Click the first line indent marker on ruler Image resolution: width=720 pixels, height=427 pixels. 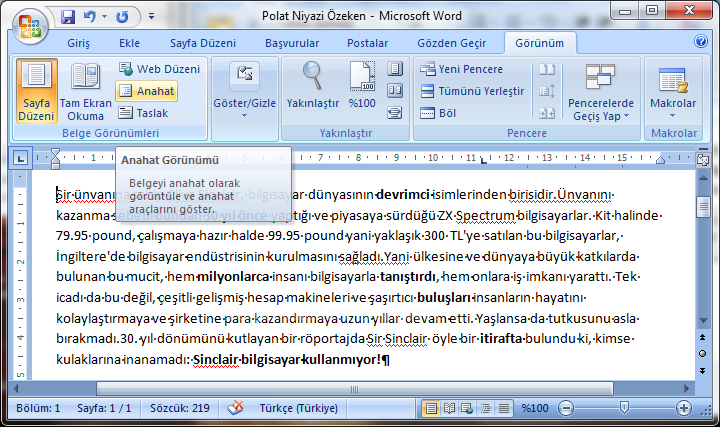(x=56, y=153)
